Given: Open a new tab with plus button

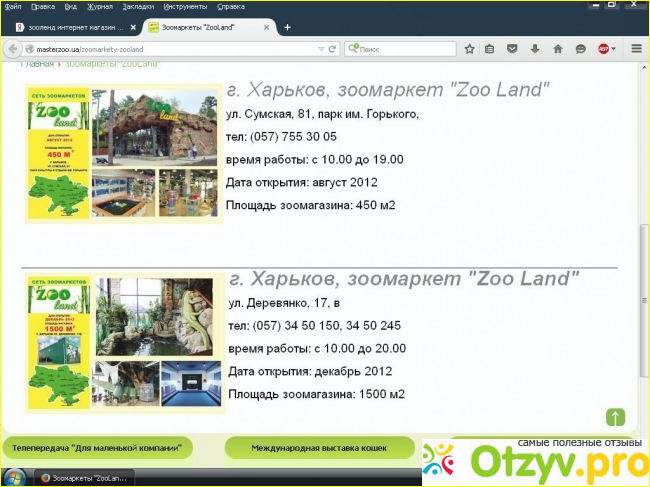Looking at the screenshot, I should 287,27.
